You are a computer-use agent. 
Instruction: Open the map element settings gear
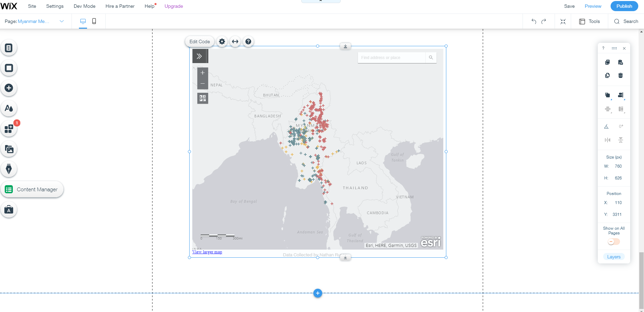click(x=222, y=41)
